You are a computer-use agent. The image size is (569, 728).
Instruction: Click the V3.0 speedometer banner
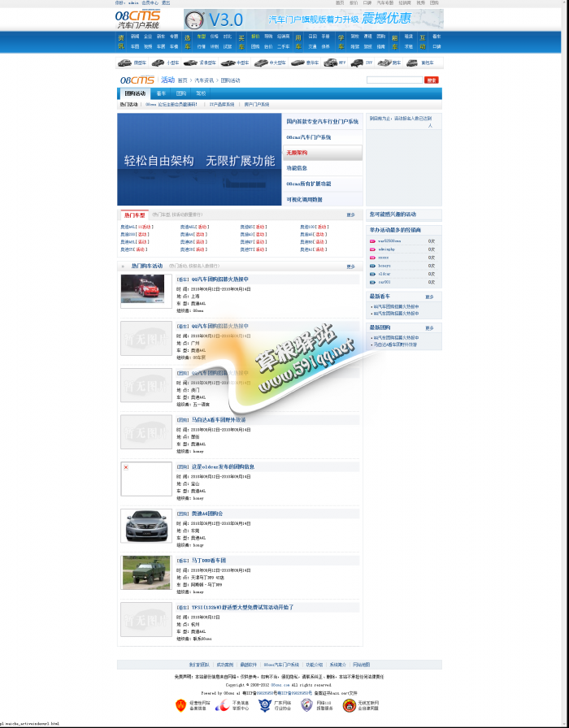[x=313, y=19]
